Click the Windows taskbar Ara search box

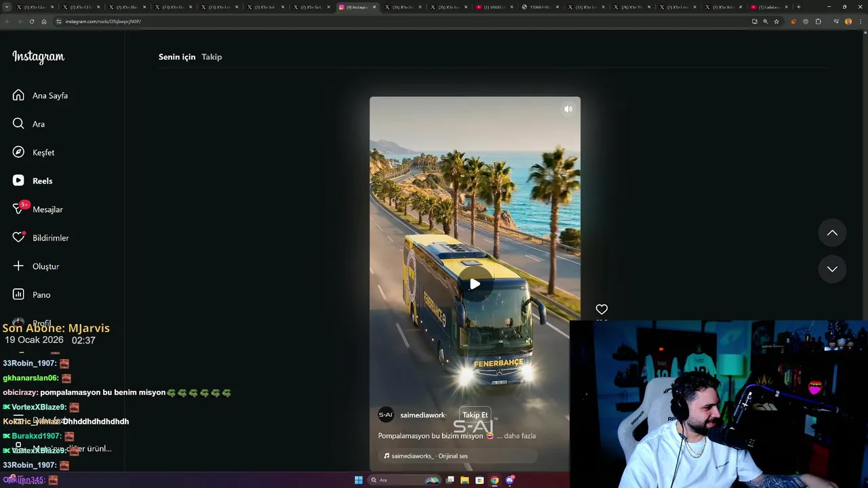click(404, 480)
